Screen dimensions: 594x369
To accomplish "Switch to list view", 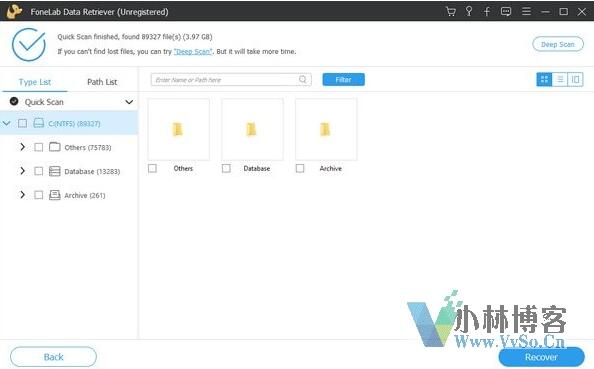I will (x=560, y=79).
